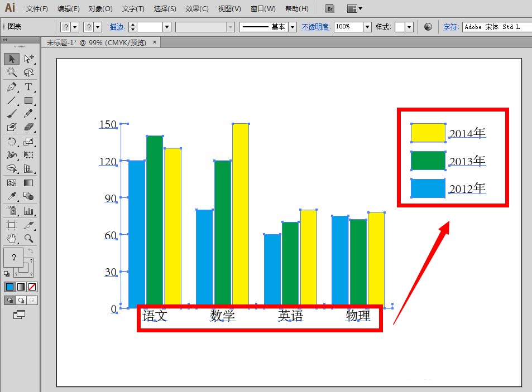This screenshot has height=392, width=532.
Task: Open the 100% opacity dropdown arrow
Action: coord(367,27)
